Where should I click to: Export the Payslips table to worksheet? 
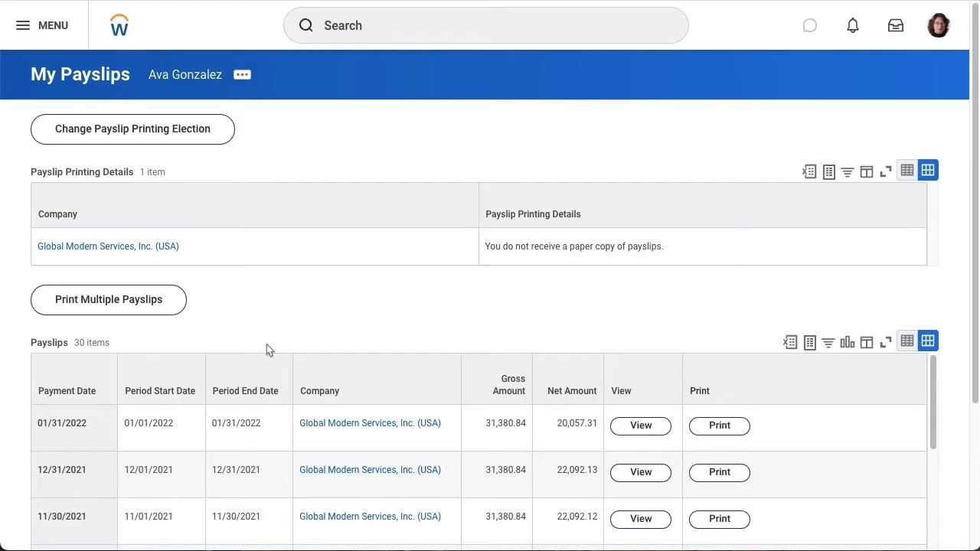point(809,342)
